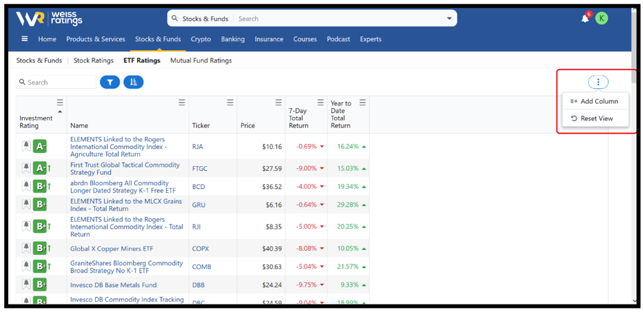Screen dimensions: 644x312
Task: Open Name column menu icon
Action: tap(182, 102)
